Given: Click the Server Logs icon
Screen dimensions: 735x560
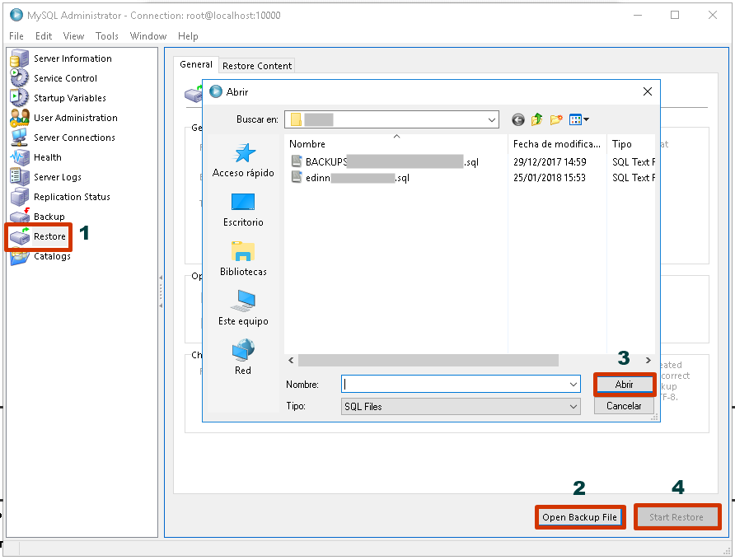Looking at the screenshot, I should [19, 177].
